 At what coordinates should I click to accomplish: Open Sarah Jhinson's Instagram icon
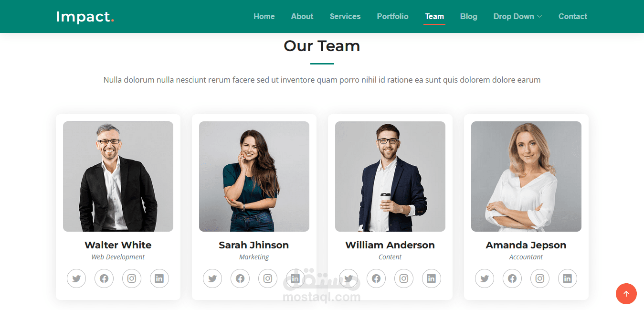click(268, 278)
